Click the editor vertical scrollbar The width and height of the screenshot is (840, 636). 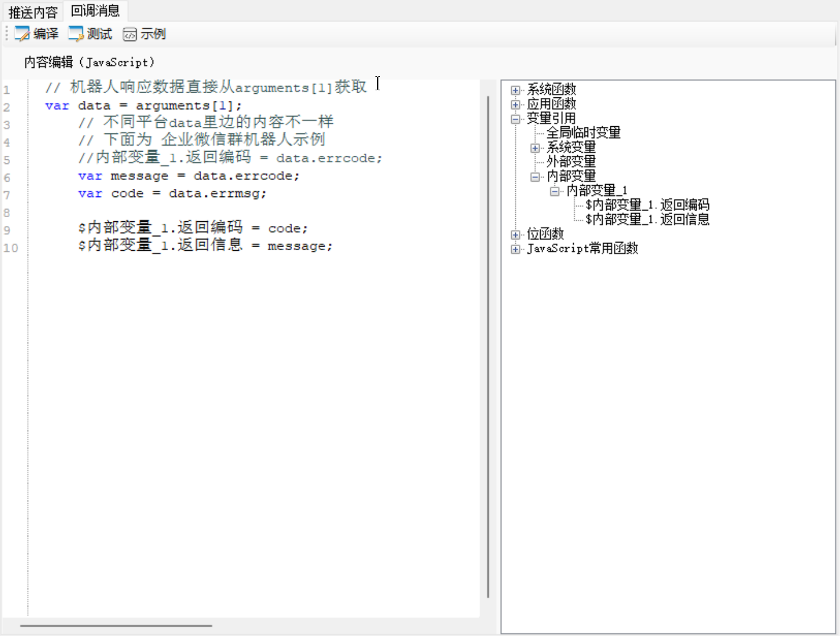pyautogui.click(x=488, y=347)
